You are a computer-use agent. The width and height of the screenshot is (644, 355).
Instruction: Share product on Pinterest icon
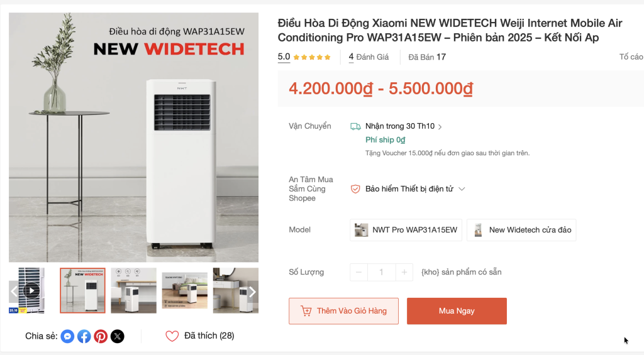(101, 336)
